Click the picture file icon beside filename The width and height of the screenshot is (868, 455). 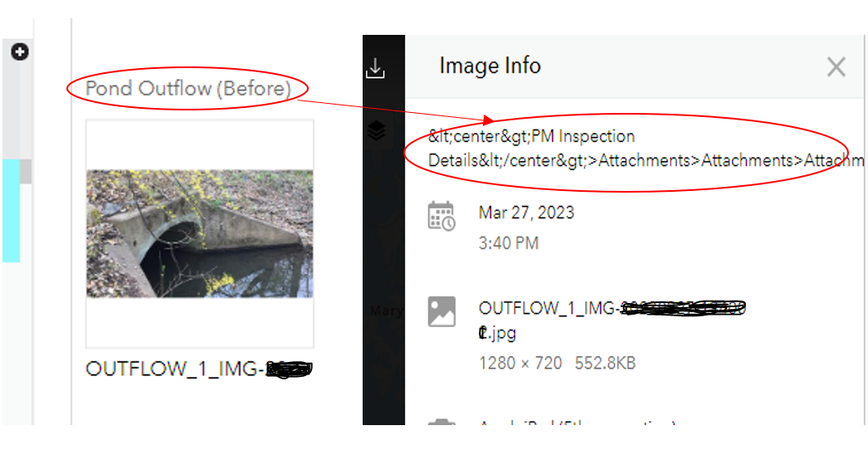point(441,311)
